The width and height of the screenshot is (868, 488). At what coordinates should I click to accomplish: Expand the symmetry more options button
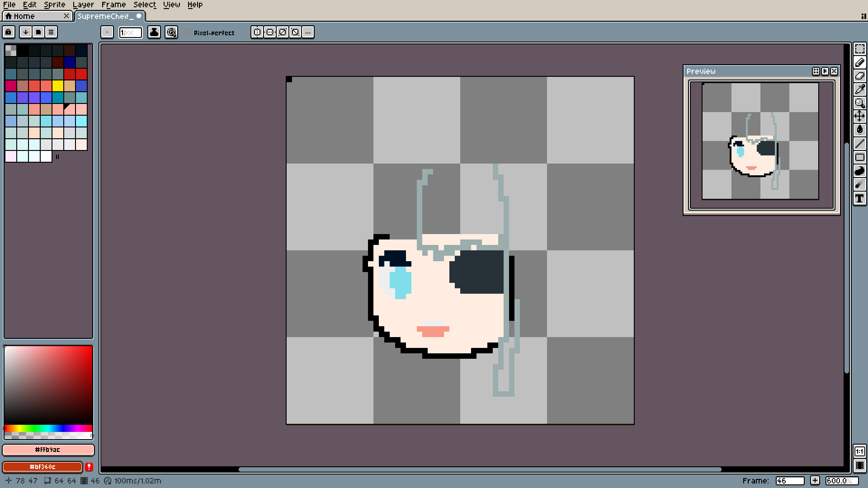[308, 32]
